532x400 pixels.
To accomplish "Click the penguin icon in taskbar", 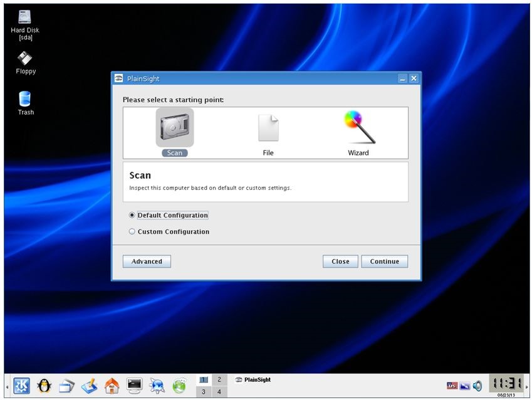I will tap(44, 386).
